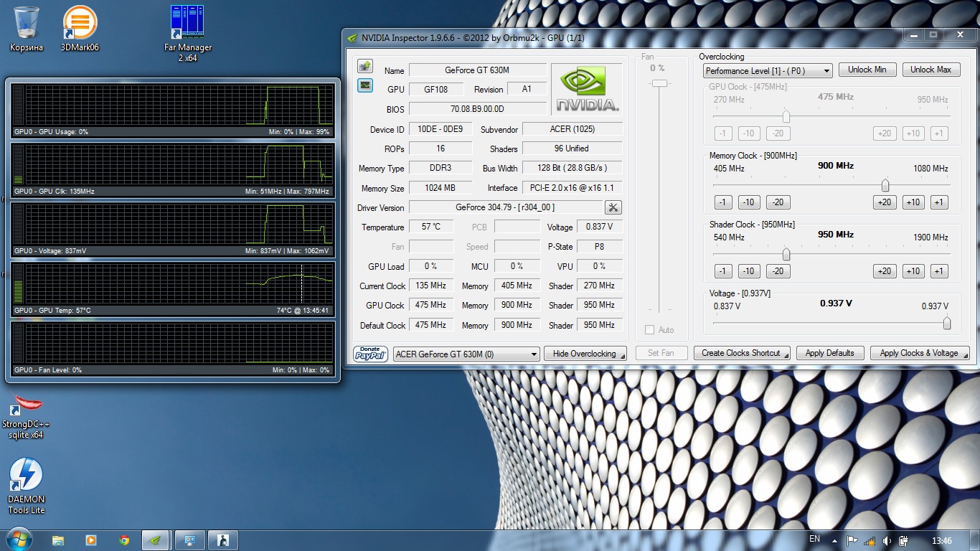Click the NVIDIA Inspector taskbar button
Viewport: 980px width, 551px height.
coord(156,540)
